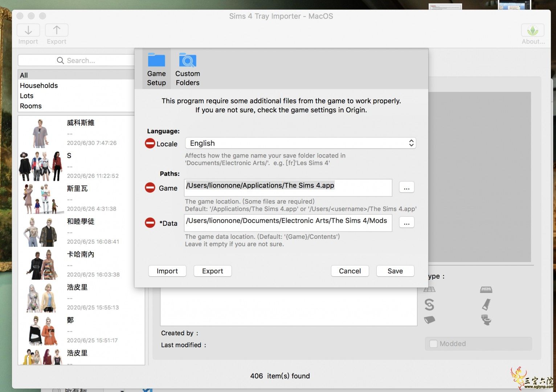556x392 pixels.
Task: Click the date 2020/6/25 16:03:38
Action: pos(93,275)
